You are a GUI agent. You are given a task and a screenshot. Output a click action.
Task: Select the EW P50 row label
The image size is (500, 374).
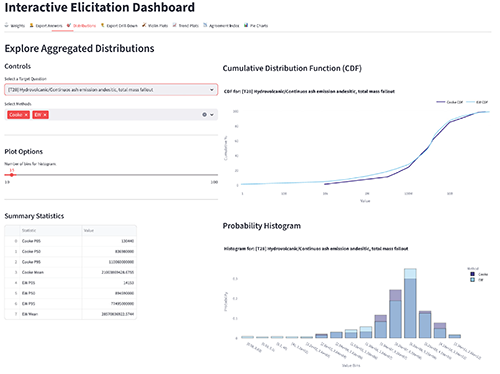click(29, 293)
